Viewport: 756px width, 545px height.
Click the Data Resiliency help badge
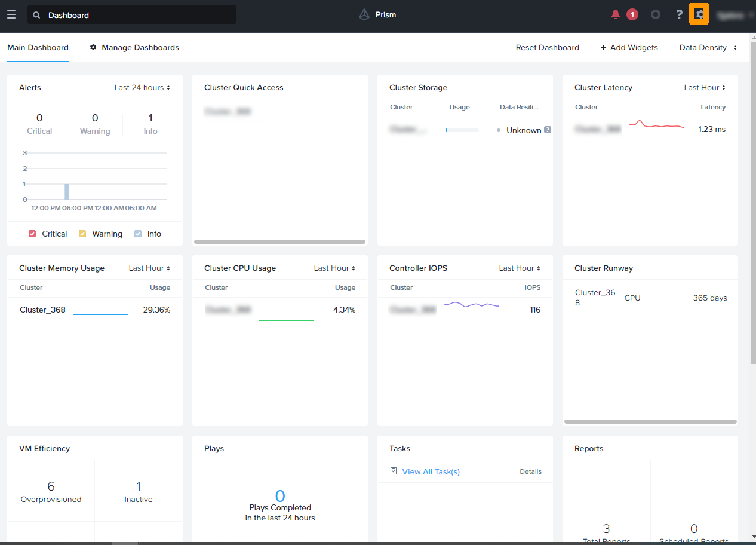coord(547,130)
